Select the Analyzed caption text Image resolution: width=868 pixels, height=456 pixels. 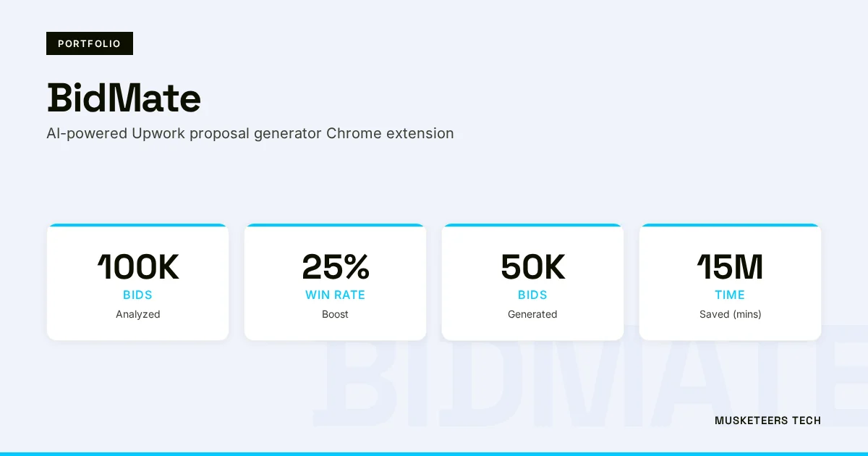click(x=137, y=314)
